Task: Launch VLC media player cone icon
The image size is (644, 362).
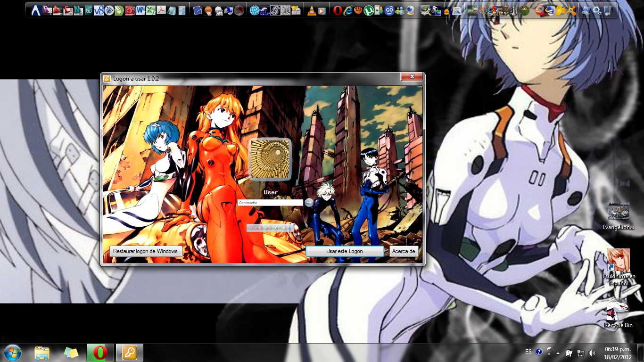Action: [x=312, y=10]
